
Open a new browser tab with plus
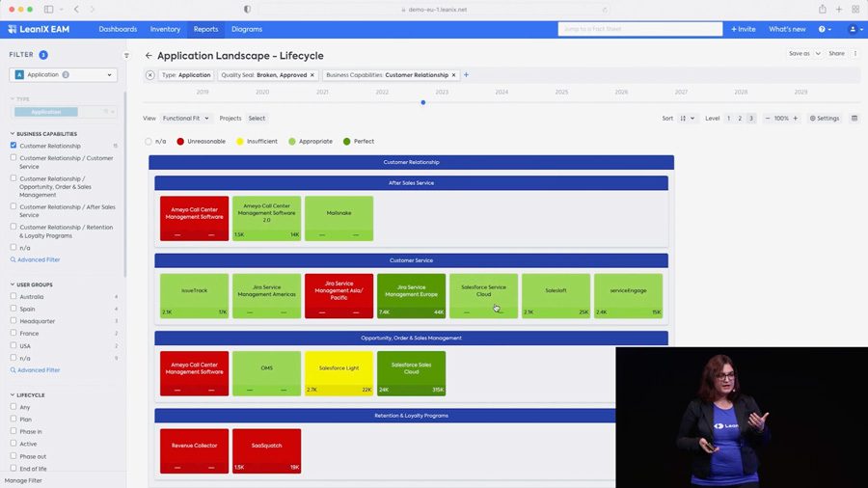tap(839, 10)
